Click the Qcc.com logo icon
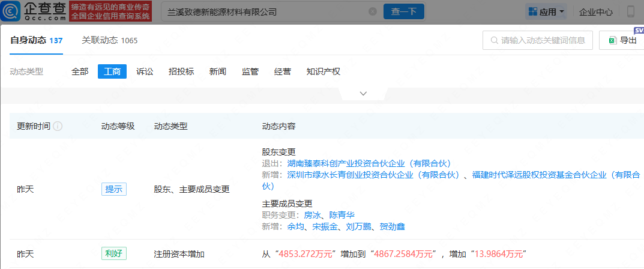Viewport: 644px width, 269px height. pos(34,11)
